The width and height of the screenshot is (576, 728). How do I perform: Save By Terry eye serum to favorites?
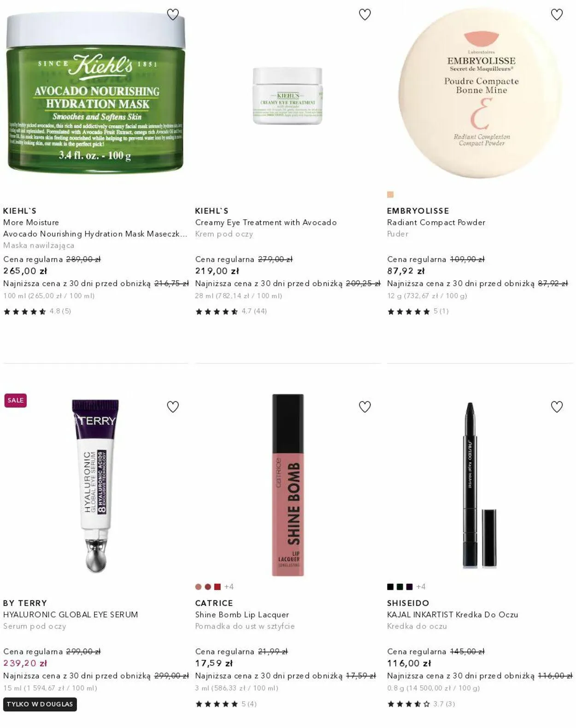[173, 407]
